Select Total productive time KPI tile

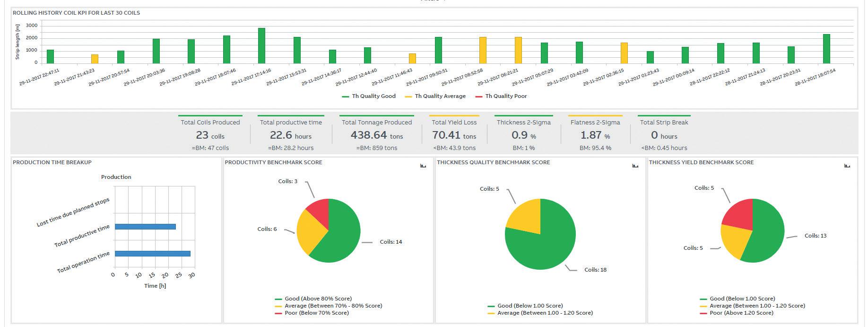[291, 134]
